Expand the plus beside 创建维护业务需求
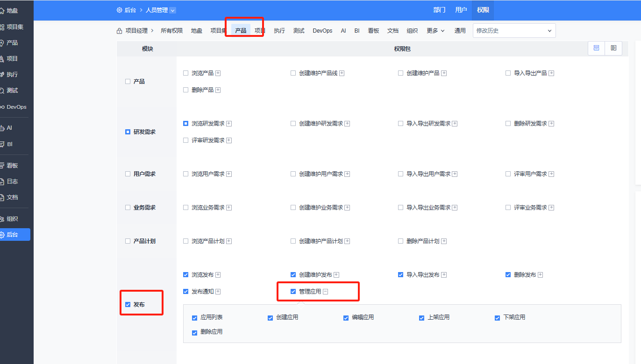Viewport: 641px width, 364px height. click(347, 208)
